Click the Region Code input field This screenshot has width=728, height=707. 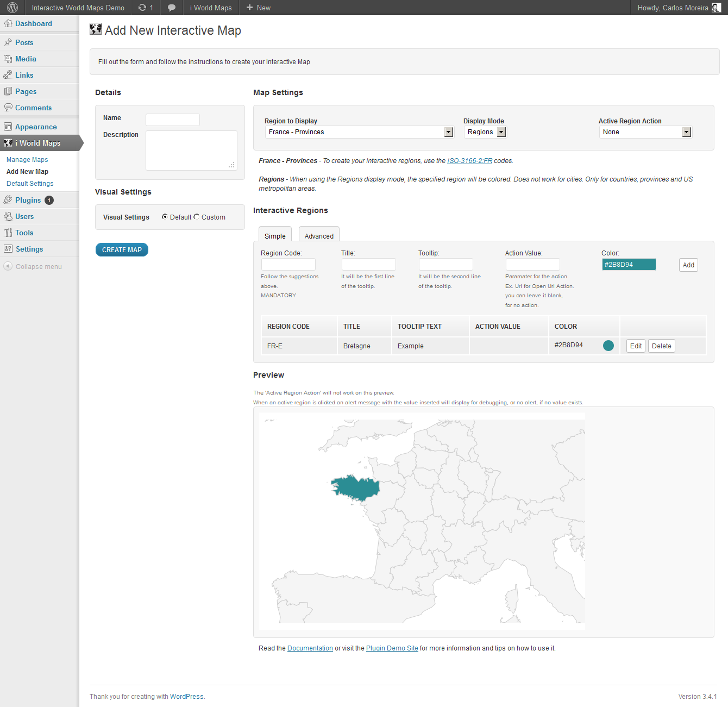[x=288, y=265]
